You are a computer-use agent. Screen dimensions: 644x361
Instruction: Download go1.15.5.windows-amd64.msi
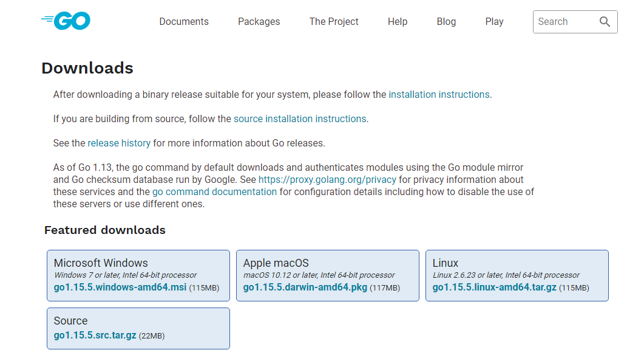click(x=120, y=287)
